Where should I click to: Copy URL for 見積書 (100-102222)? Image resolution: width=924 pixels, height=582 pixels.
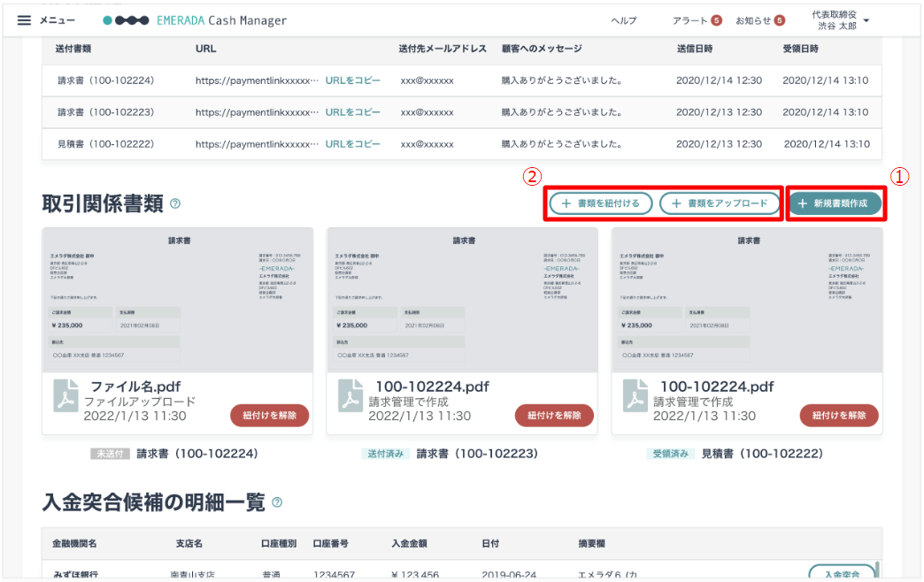click(352, 144)
